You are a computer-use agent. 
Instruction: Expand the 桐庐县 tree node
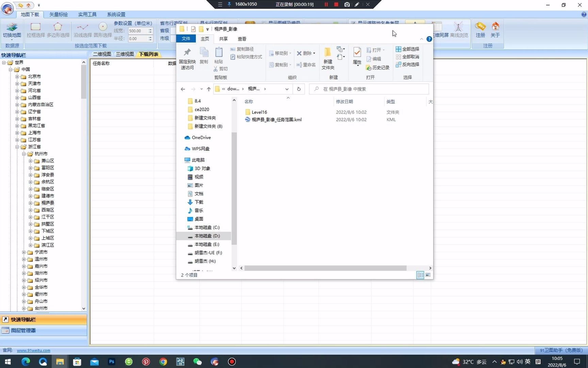coord(30,203)
